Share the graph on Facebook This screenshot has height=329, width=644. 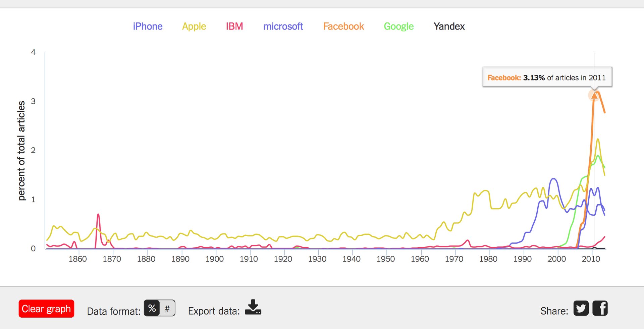[600, 308]
